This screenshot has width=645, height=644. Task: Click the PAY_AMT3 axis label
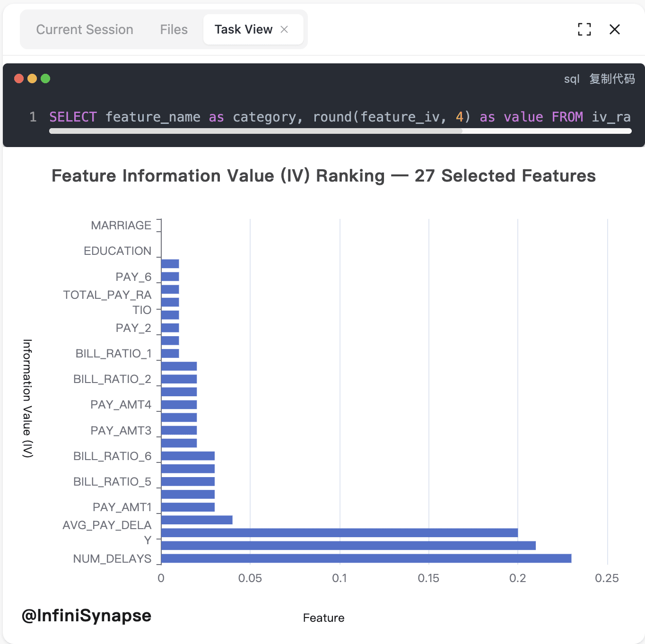click(121, 430)
